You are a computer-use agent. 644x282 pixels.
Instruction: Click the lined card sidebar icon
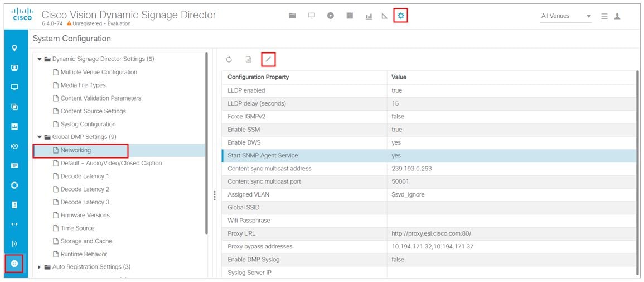click(15, 166)
